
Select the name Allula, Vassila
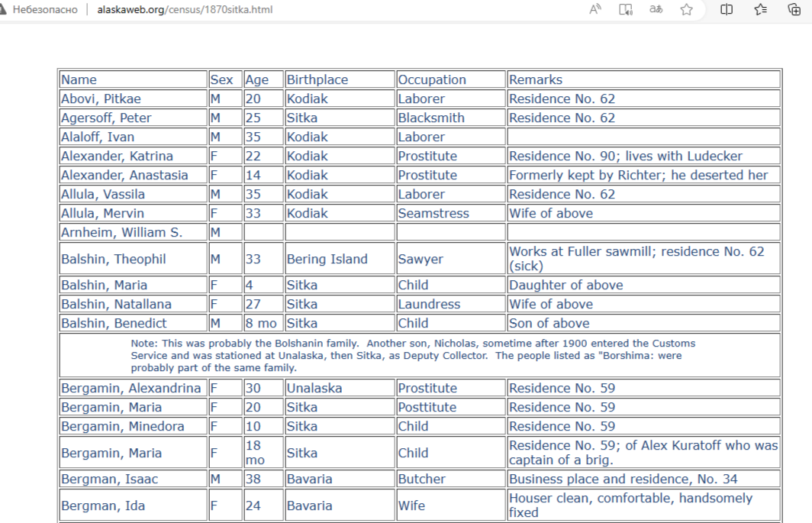(103, 195)
